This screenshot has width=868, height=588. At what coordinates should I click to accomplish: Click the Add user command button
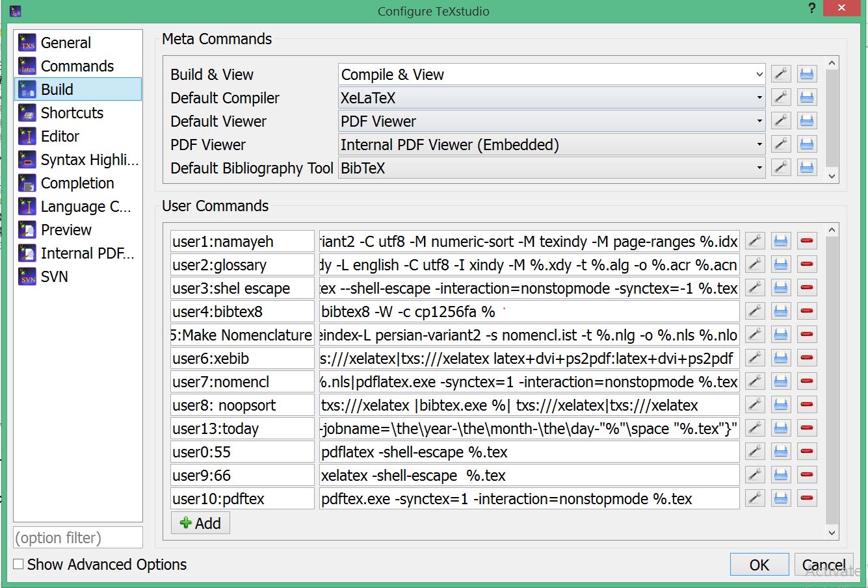[x=200, y=523]
